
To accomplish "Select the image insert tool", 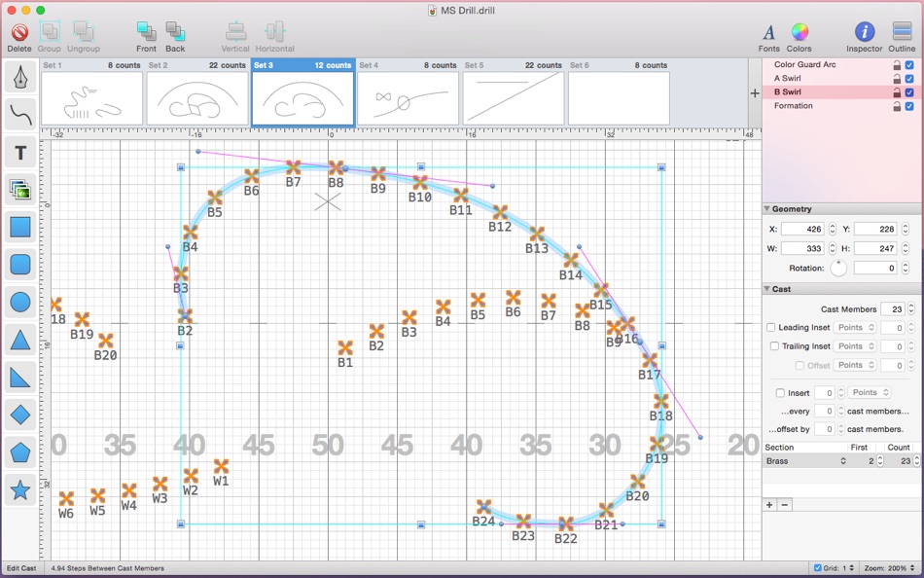I will 20,190.
